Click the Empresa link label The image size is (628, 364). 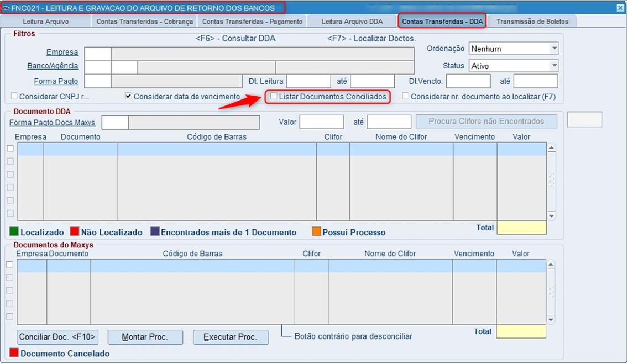point(62,52)
